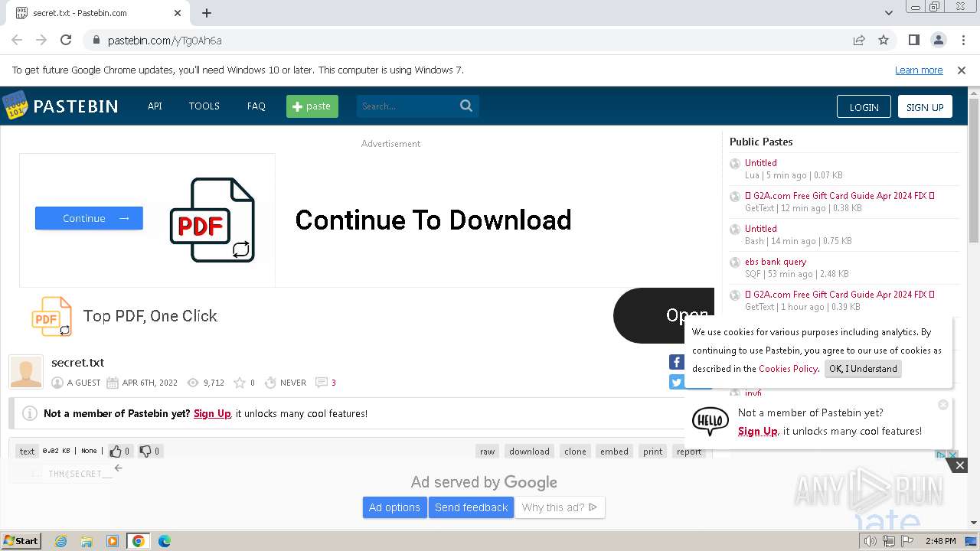Click the secret.txt paste title

(77, 363)
